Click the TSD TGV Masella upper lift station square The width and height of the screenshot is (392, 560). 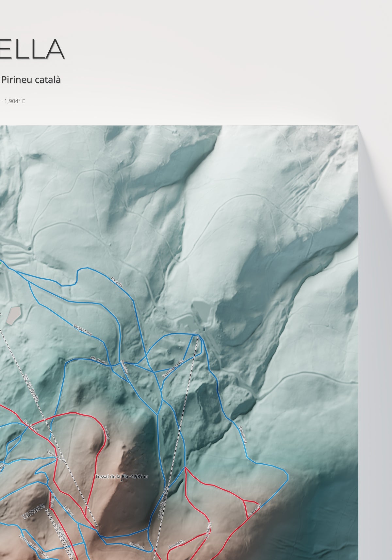point(97,525)
